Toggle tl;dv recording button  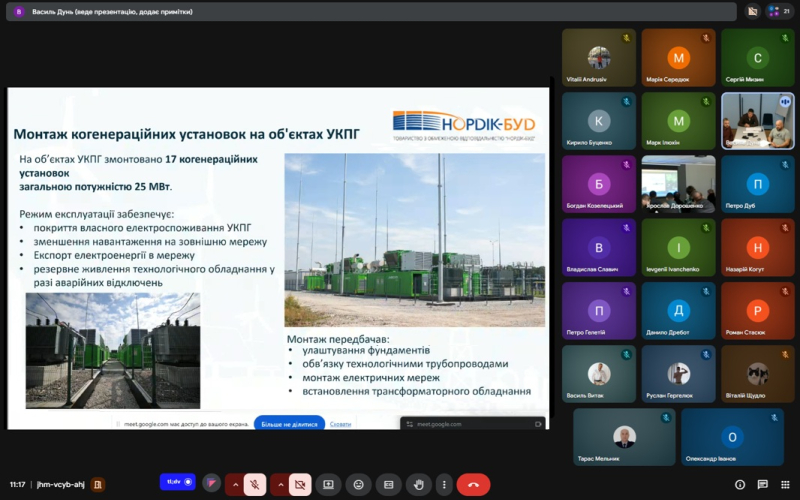coord(178,482)
